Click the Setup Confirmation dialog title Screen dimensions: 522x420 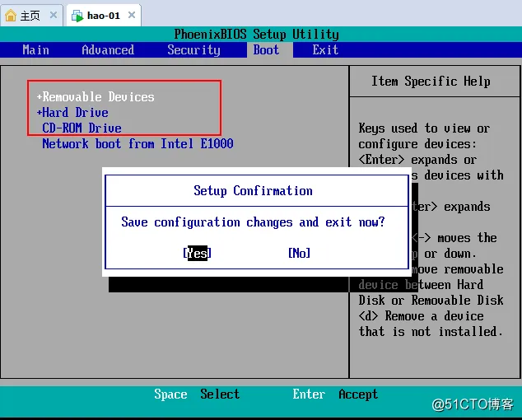(x=253, y=191)
